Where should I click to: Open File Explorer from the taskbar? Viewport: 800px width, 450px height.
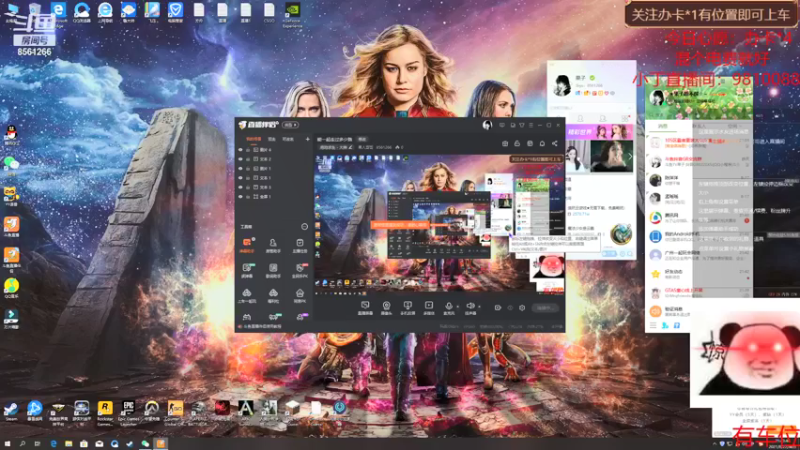pos(68,444)
